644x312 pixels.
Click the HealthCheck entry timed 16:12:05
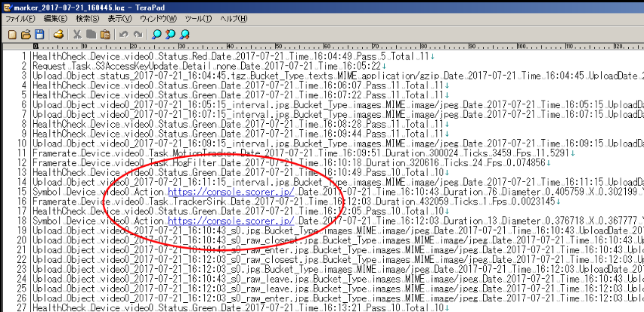pos(240,211)
